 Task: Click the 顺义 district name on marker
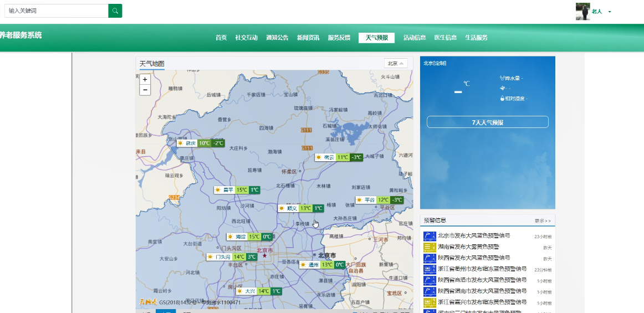pyautogui.click(x=292, y=209)
